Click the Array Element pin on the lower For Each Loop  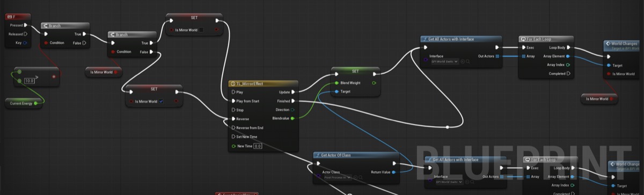(x=573, y=176)
